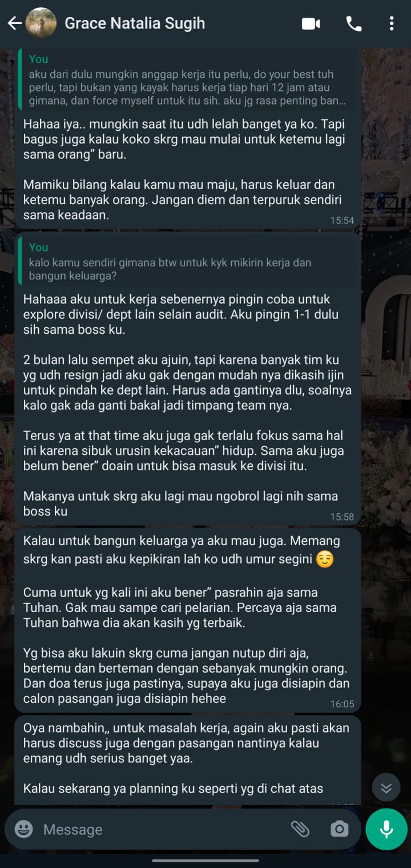The height and width of the screenshot is (868, 411).
Task: Select the message sent at 15:54
Action: tap(188, 137)
